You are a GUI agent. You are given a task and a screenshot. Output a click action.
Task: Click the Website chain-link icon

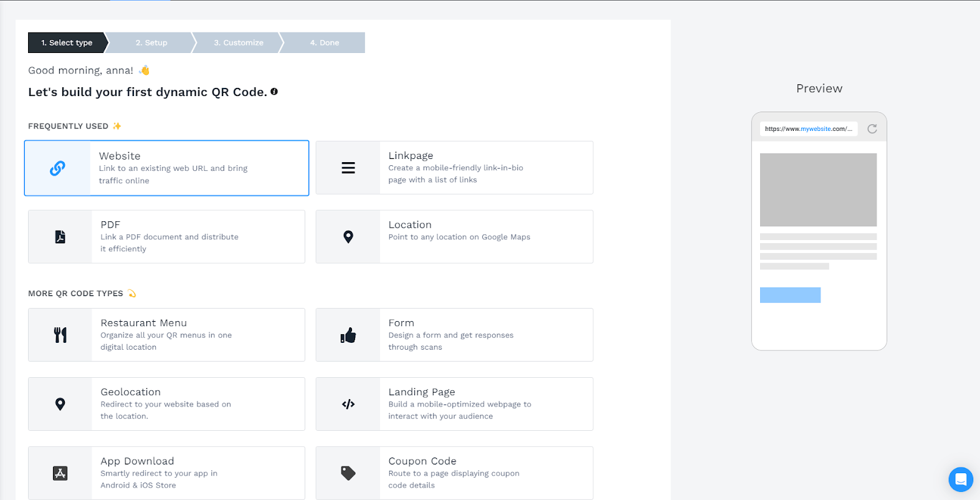57,168
